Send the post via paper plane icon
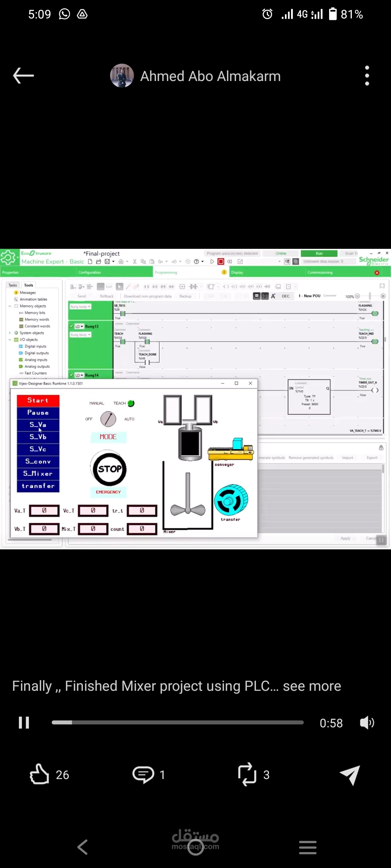 350,775
